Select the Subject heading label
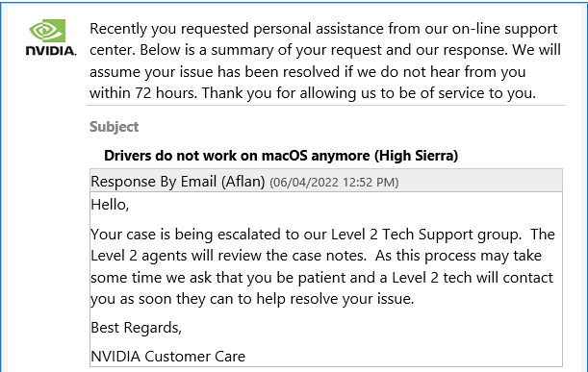The height and width of the screenshot is (372, 588). (x=114, y=127)
